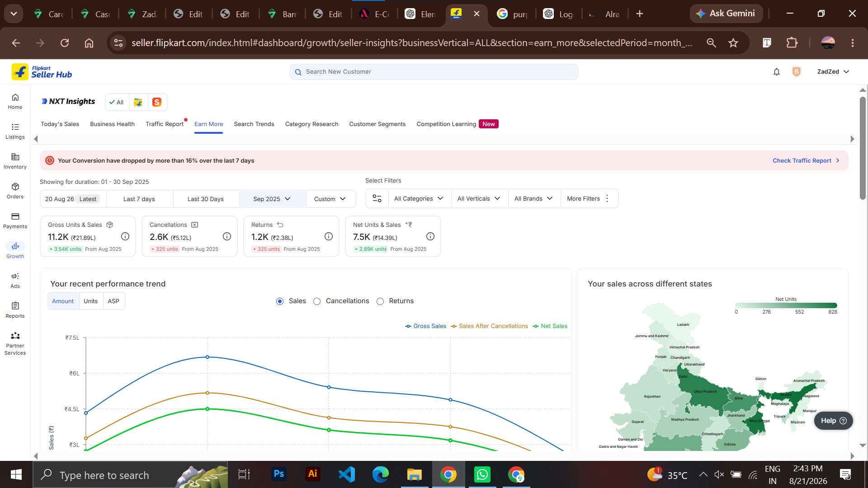
Task: Show hidden system tray icons
Action: (x=703, y=474)
